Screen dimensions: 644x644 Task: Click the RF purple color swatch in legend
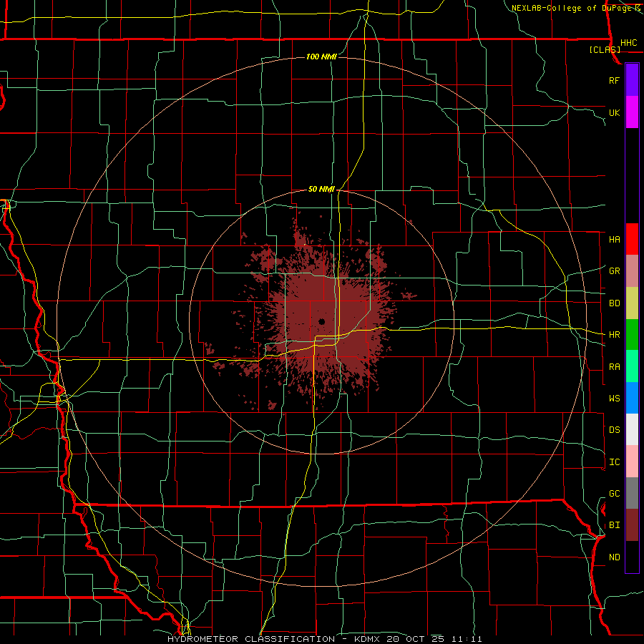click(x=632, y=80)
